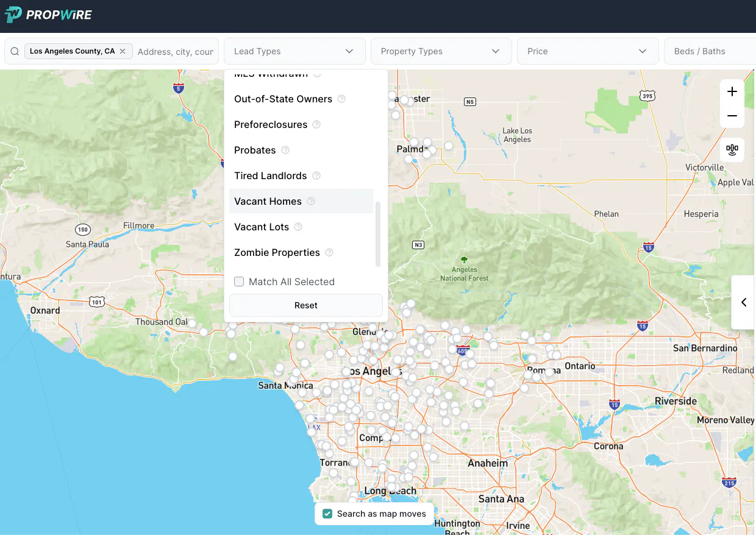756x535 pixels.
Task: View the help tooltip for Vacant Homes
Action: click(310, 201)
